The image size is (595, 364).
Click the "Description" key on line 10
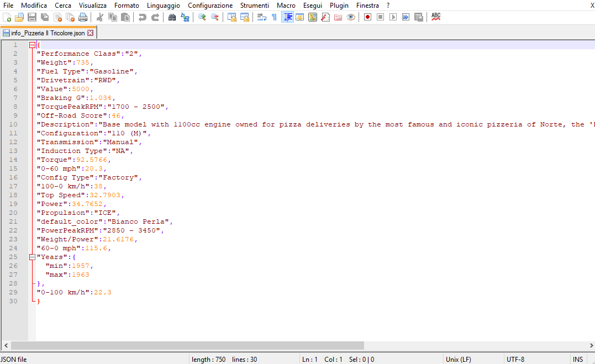coord(65,124)
